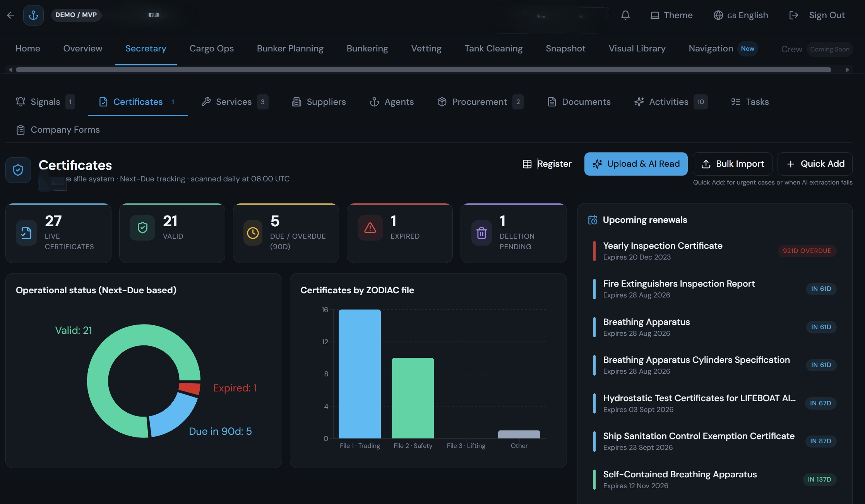Click the Register button
This screenshot has width=865, height=504.
[547, 164]
